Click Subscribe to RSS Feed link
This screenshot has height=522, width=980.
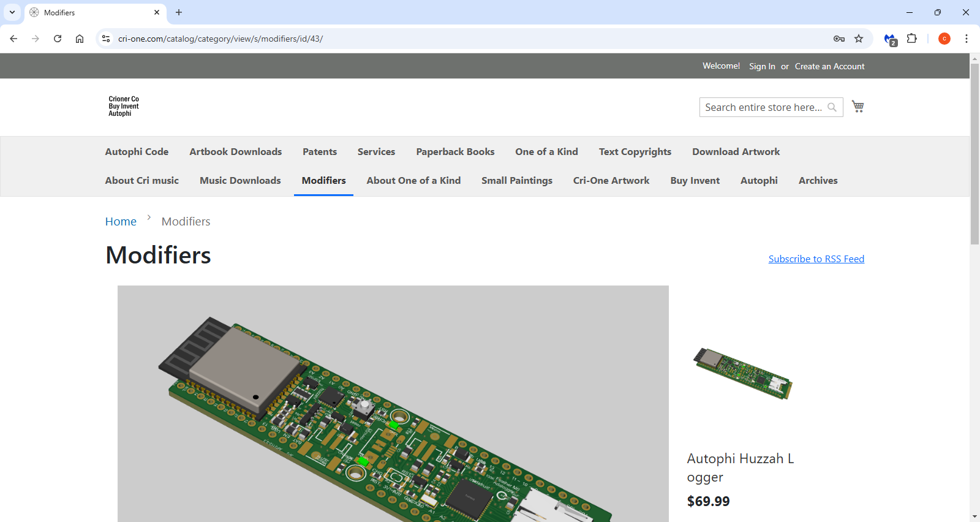click(816, 259)
